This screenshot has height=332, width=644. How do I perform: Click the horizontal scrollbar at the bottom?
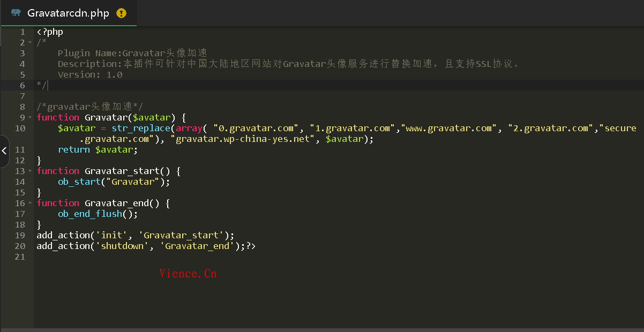[x=321, y=329]
